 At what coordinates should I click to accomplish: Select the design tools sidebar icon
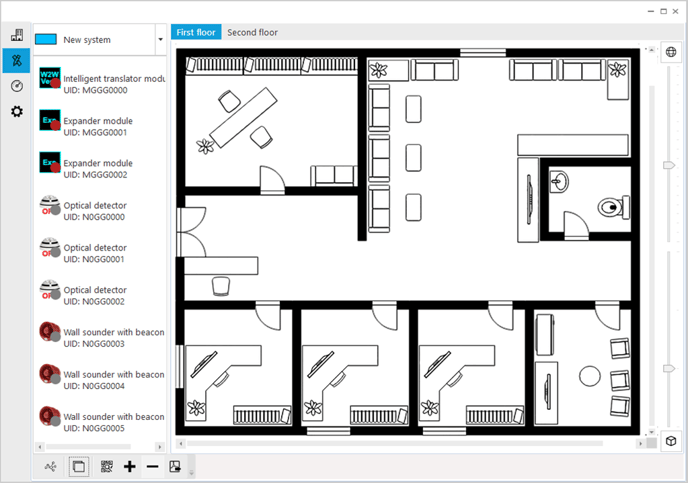tap(16, 61)
